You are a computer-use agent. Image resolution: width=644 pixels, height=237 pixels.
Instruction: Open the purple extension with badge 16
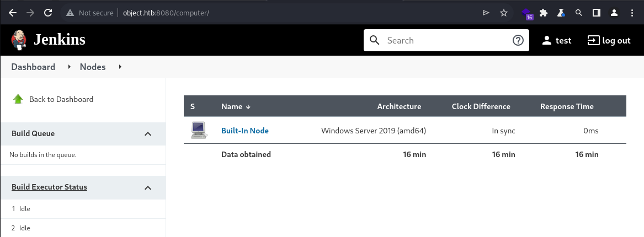(527, 14)
